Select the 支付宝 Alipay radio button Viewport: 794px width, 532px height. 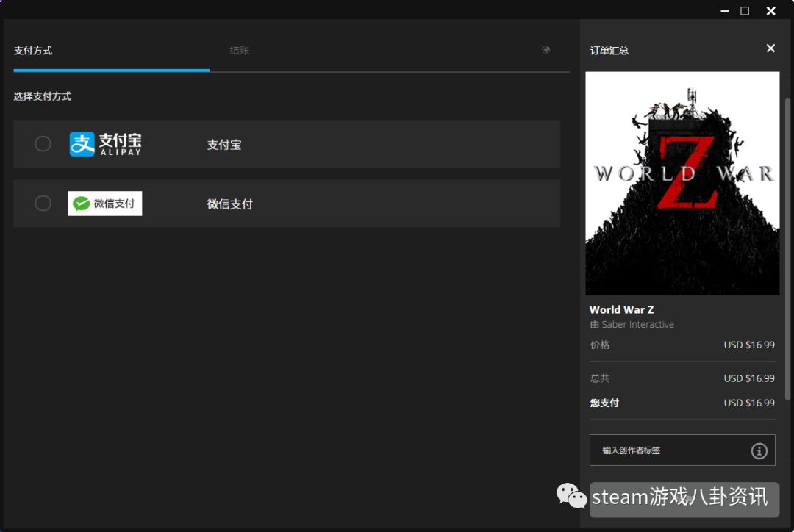tap(43, 144)
